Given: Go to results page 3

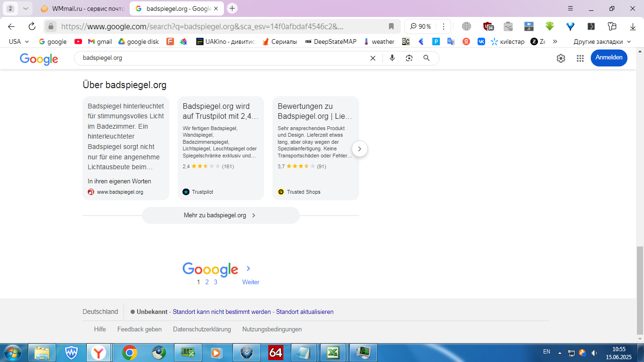Looking at the screenshot, I should (x=215, y=282).
